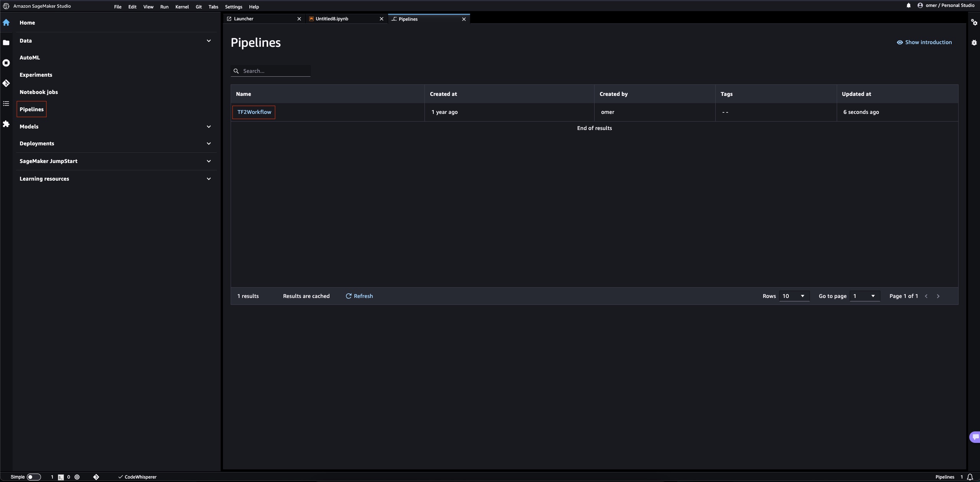The height and width of the screenshot is (482, 980).
Task: Open the Home icon in left sidebar
Action: tap(6, 23)
